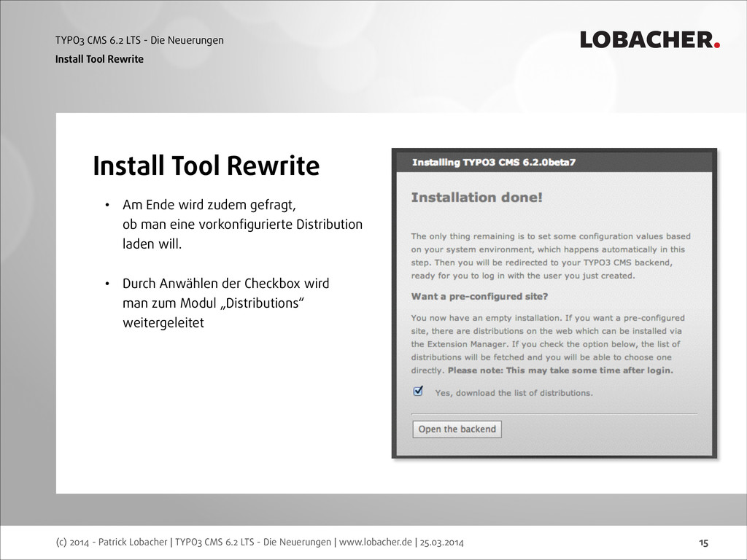Uncheck the download distributions list checkbox
The width and height of the screenshot is (747, 560).
click(x=418, y=391)
